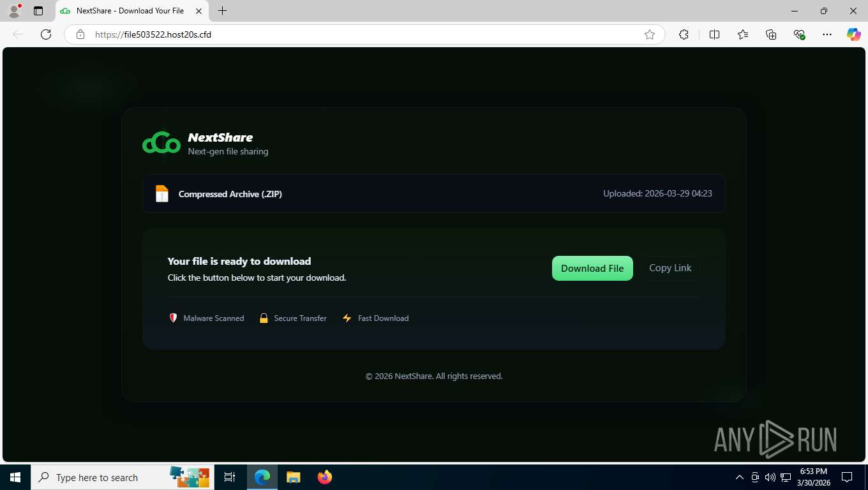Click the Fast Download lightning icon
Viewport: 868px width, 490px height.
(x=347, y=318)
